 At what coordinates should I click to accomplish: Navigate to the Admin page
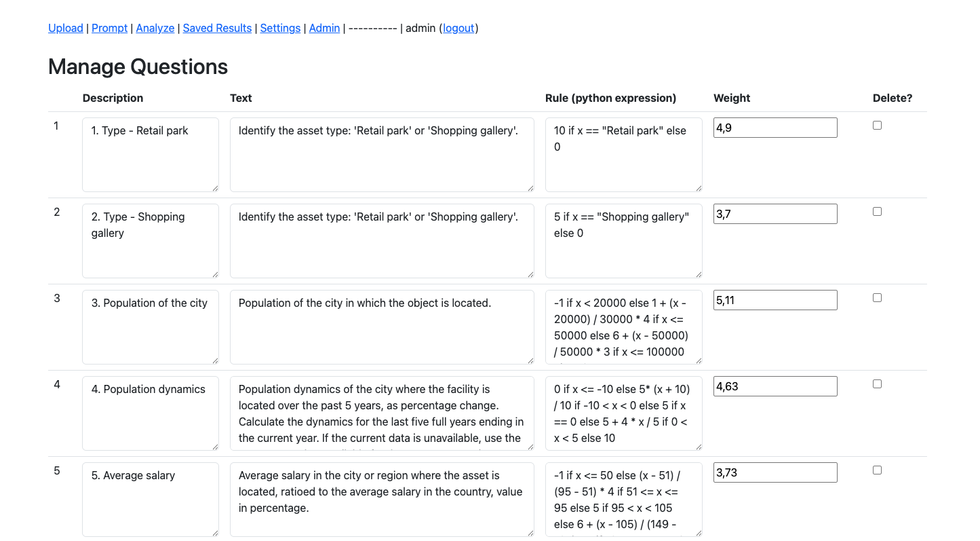pyautogui.click(x=324, y=28)
